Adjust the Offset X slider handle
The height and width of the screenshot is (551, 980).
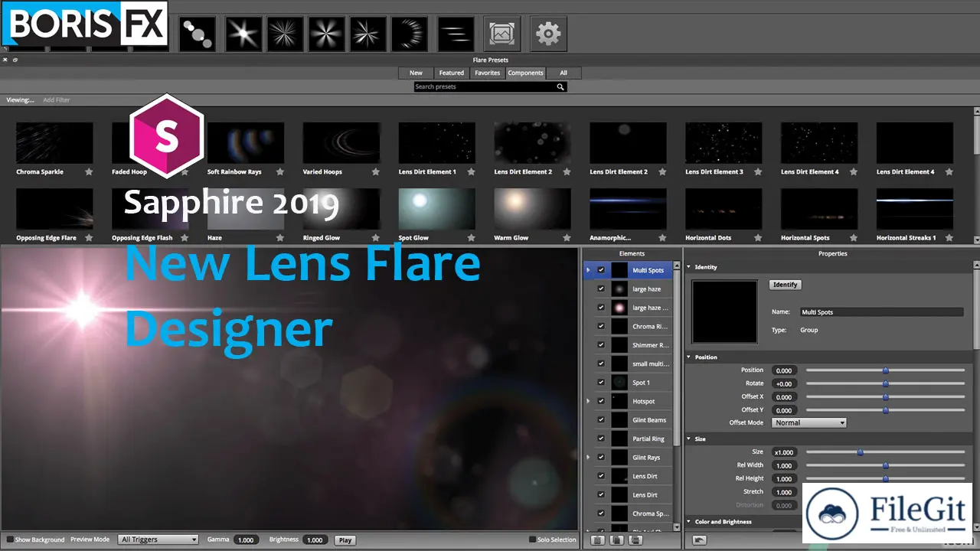tap(886, 396)
